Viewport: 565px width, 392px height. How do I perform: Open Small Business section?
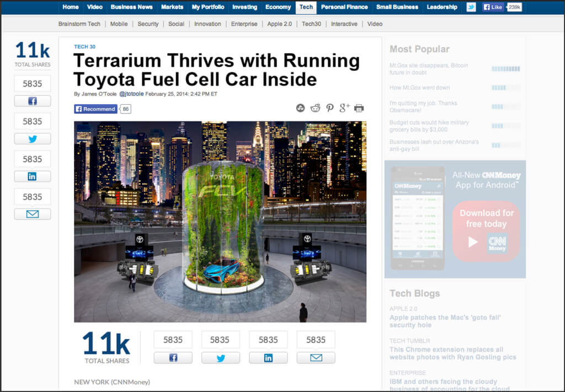point(397,7)
